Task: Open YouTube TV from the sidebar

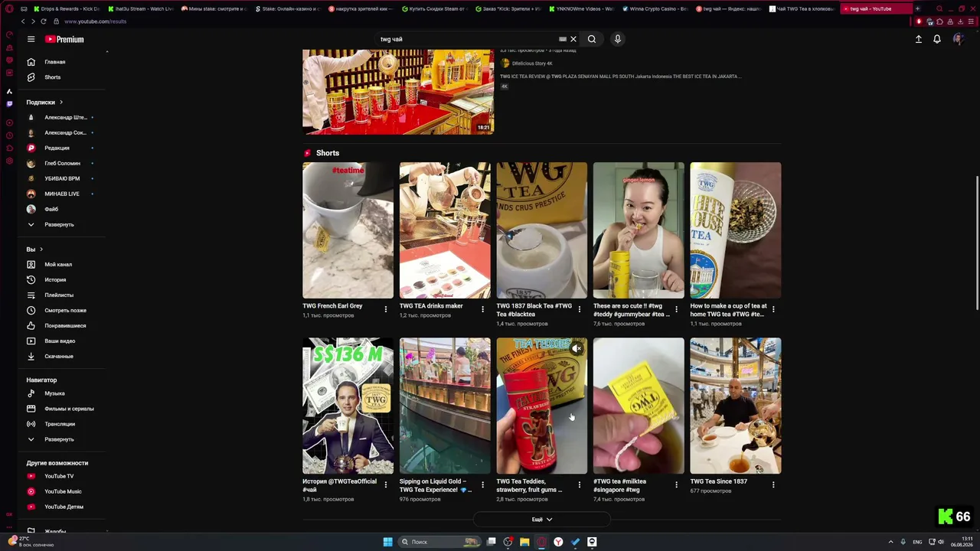Action: tap(59, 476)
